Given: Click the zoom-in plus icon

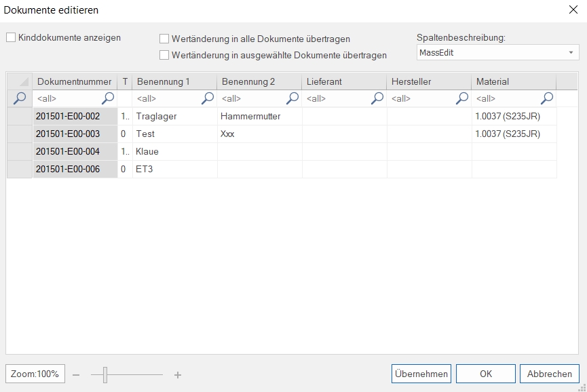Looking at the screenshot, I should pyautogui.click(x=178, y=374).
